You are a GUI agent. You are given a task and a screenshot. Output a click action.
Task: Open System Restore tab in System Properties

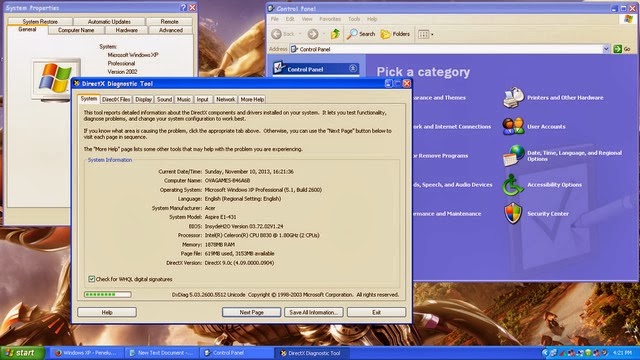coord(40,22)
